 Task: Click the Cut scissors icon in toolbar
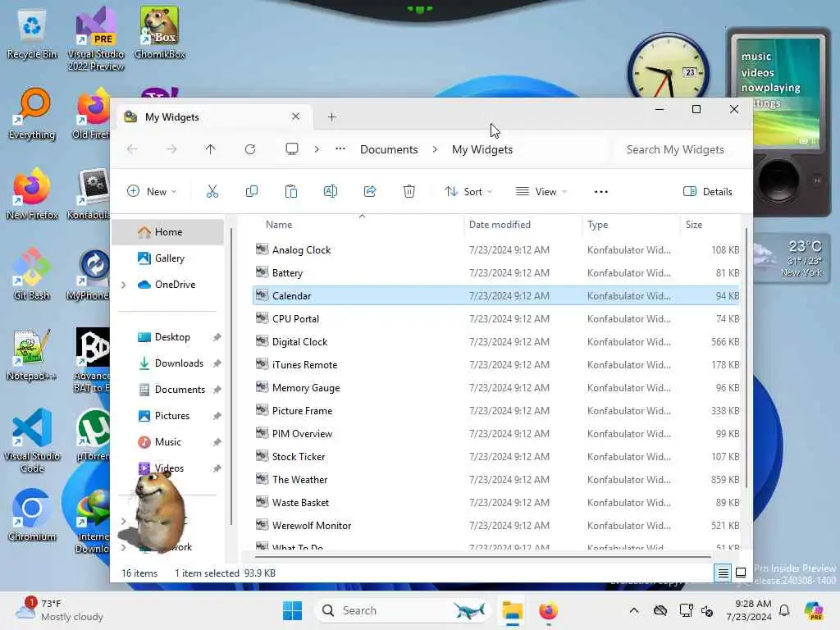212,191
